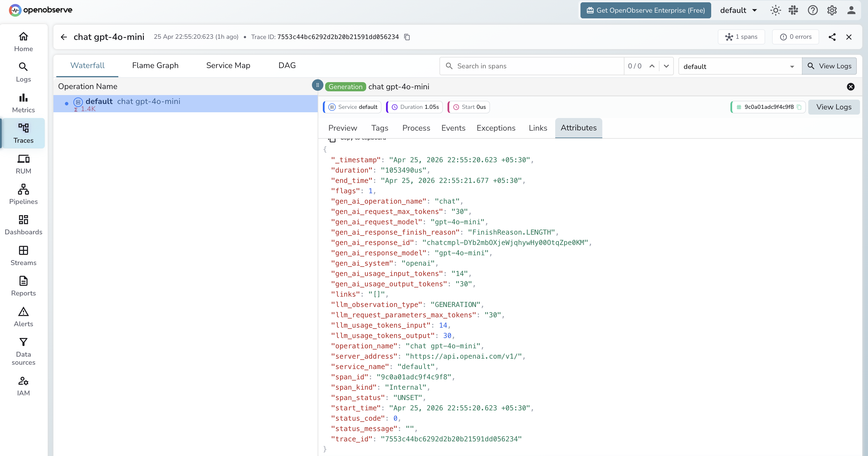868x456 pixels.
Task: Switch to the Flame Graph tab
Action: (x=155, y=65)
